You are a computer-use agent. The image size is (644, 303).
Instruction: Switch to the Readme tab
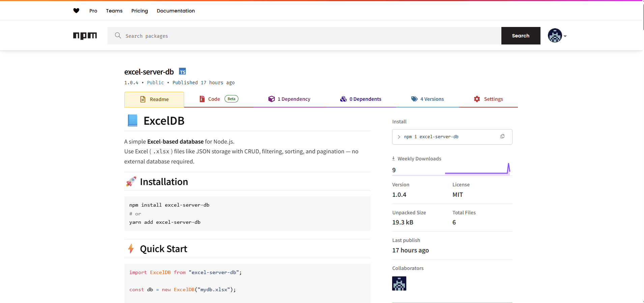click(154, 99)
